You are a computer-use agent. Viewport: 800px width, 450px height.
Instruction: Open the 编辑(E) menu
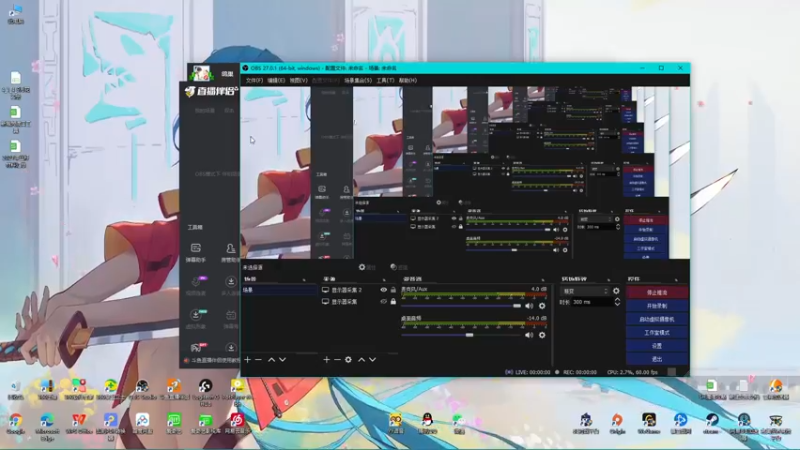tap(276, 81)
